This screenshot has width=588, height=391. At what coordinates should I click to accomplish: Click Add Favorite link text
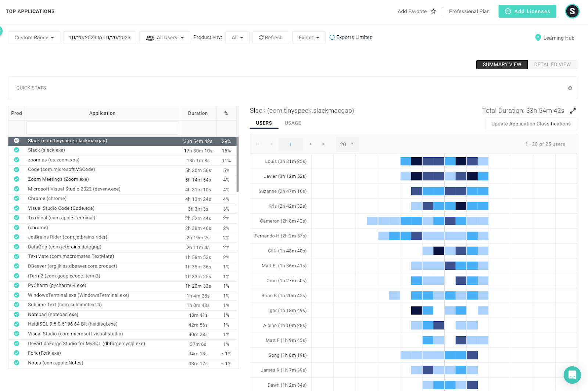tap(412, 11)
